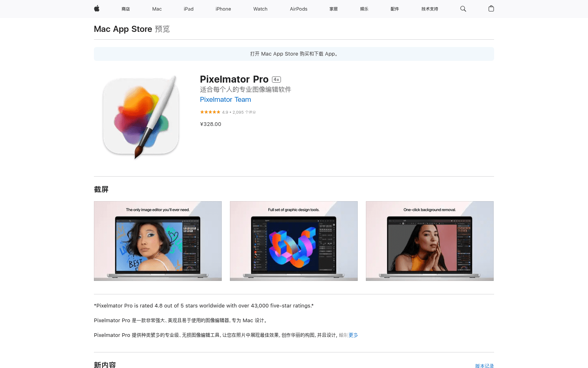Click the 'rated 4.8 out of 5' paragraph
Viewport: 588px width, 368px height.
(204, 305)
